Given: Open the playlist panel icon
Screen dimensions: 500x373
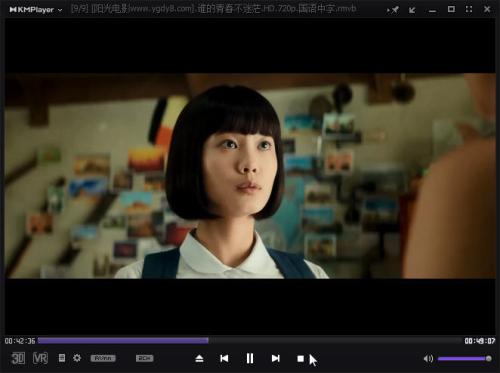Looking at the screenshot, I should 62,358.
